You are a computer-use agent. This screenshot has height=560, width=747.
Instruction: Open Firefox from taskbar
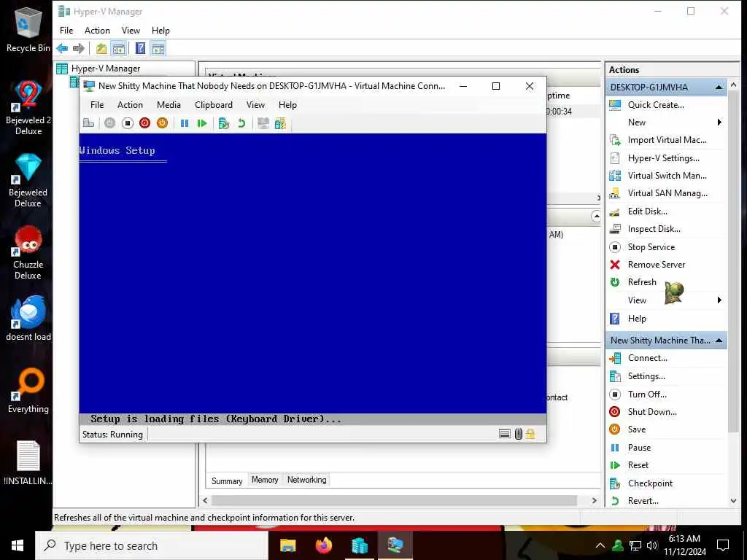(x=324, y=545)
